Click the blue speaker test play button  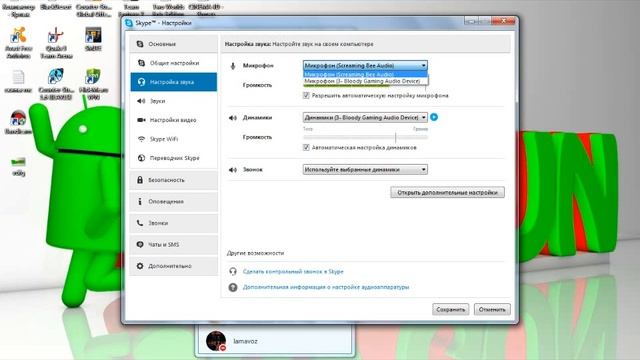(434, 117)
